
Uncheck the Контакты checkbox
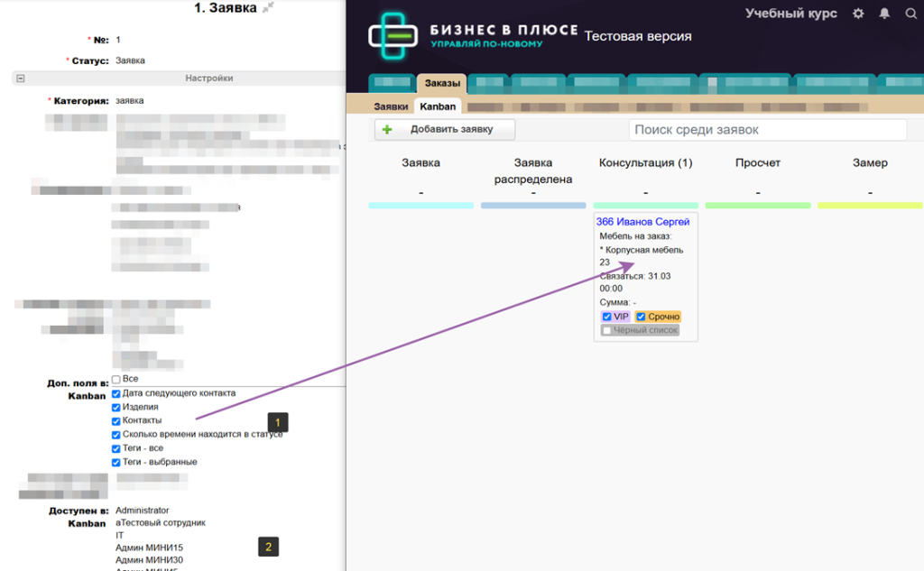point(115,421)
